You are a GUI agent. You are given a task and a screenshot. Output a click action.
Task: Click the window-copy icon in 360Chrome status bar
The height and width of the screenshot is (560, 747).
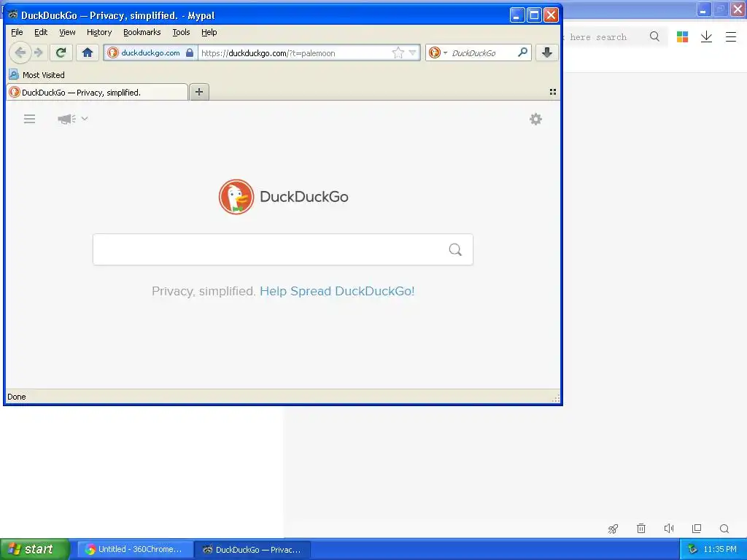click(x=697, y=528)
